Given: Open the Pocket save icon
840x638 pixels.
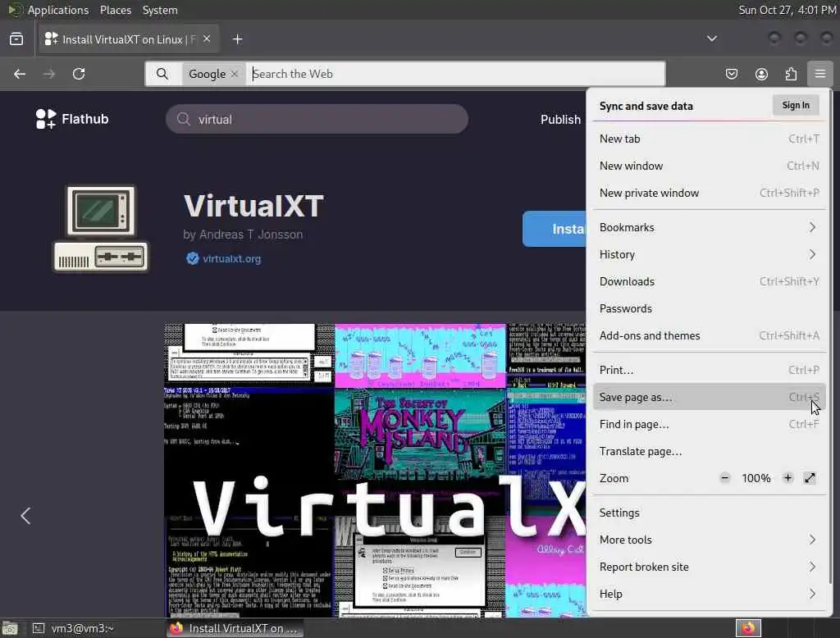Looking at the screenshot, I should (731, 74).
